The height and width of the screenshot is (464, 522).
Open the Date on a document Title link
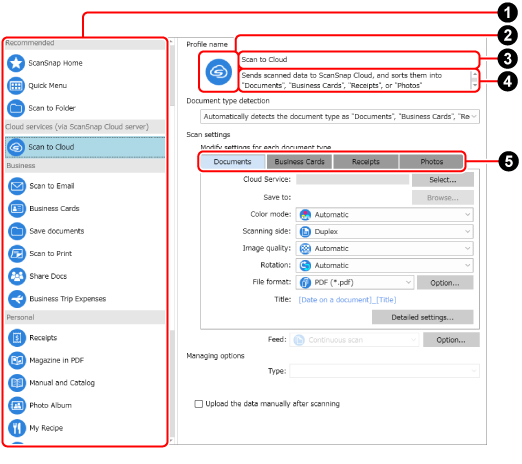point(347,300)
